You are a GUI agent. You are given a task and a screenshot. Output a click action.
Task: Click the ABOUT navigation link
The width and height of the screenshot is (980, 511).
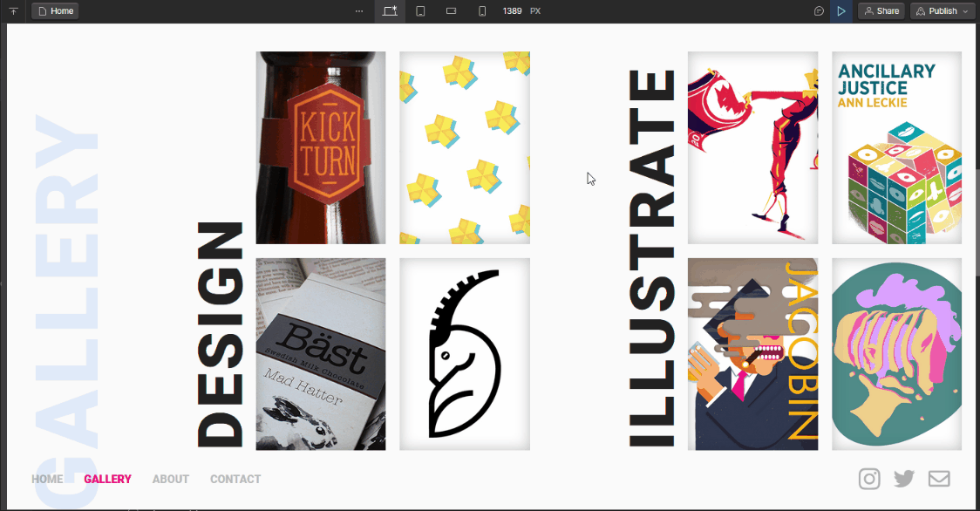click(x=171, y=479)
